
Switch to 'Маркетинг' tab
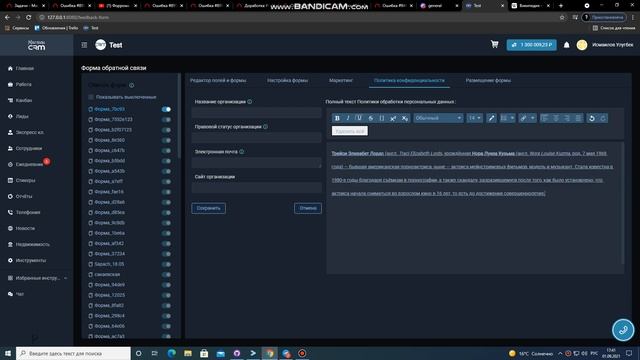tap(341, 80)
